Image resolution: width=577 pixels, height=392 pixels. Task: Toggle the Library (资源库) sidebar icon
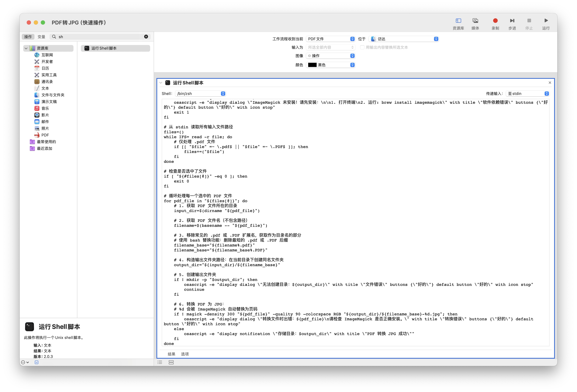pyautogui.click(x=458, y=21)
